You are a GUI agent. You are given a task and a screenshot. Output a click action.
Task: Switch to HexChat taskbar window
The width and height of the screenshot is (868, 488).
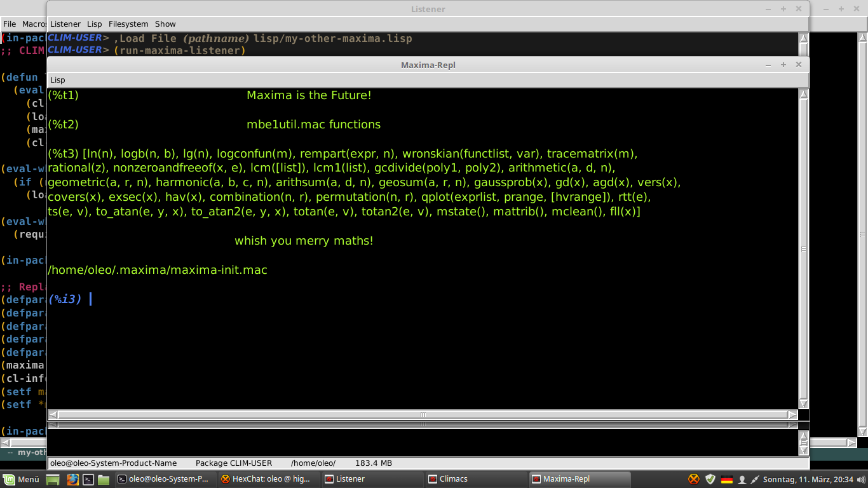click(x=269, y=479)
